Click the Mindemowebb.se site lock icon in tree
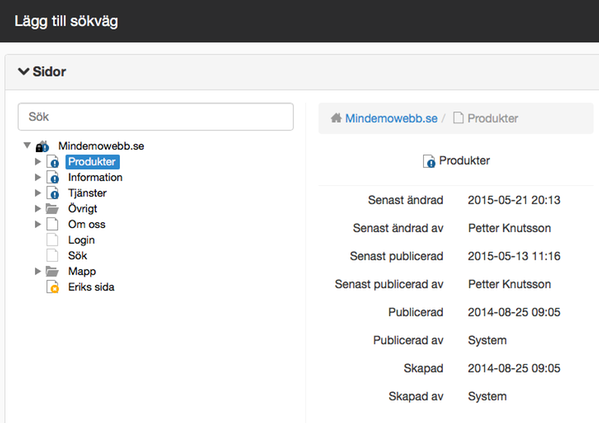This screenshot has width=599, height=423. coord(42,146)
